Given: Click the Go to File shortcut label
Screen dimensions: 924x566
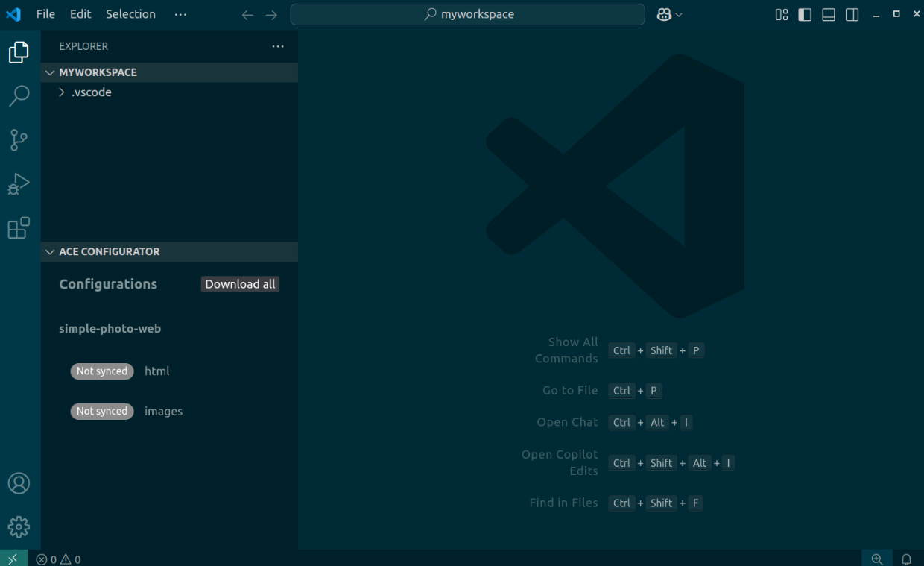Looking at the screenshot, I should [x=570, y=391].
